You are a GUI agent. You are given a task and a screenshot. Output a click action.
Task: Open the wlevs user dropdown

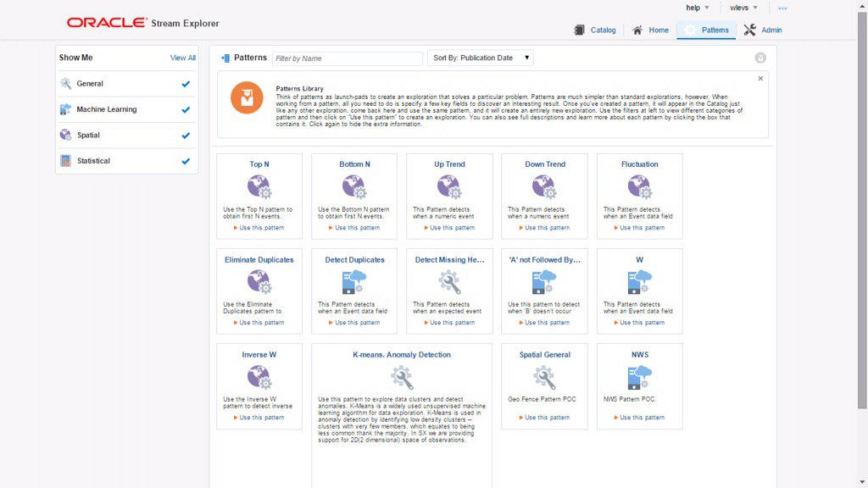[743, 8]
